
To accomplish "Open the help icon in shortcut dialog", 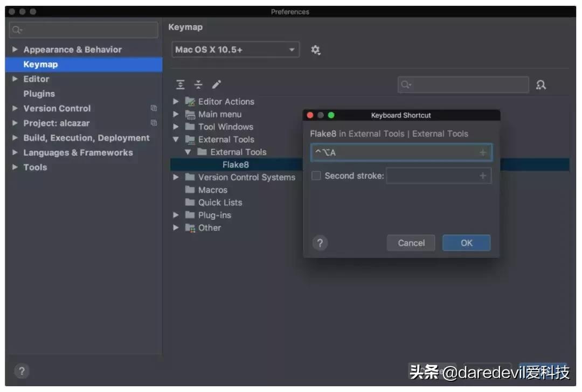I will point(320,243).
